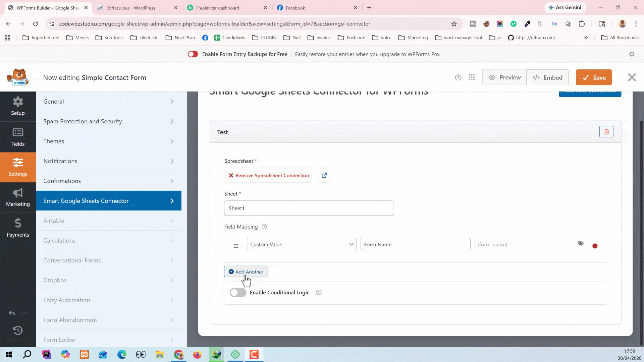This screenshot has width=644, height=362.
Task: Open Windows search from taskbar
Action: point(27,354)
